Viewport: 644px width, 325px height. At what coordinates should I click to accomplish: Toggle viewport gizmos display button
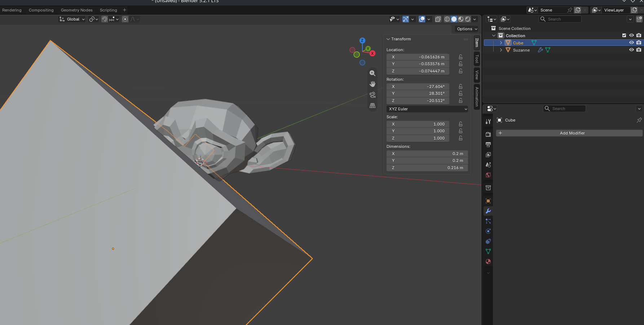[406, 19]
